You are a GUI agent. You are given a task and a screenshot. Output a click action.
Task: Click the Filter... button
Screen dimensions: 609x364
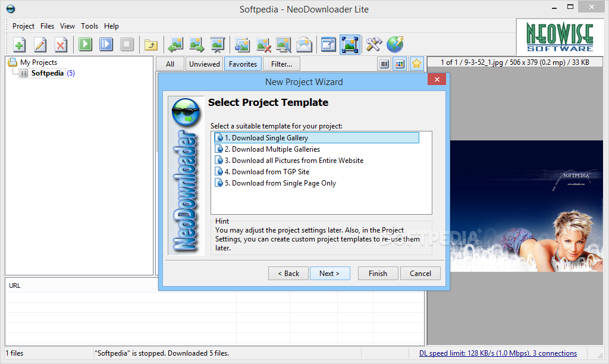(x=281, y=64)
